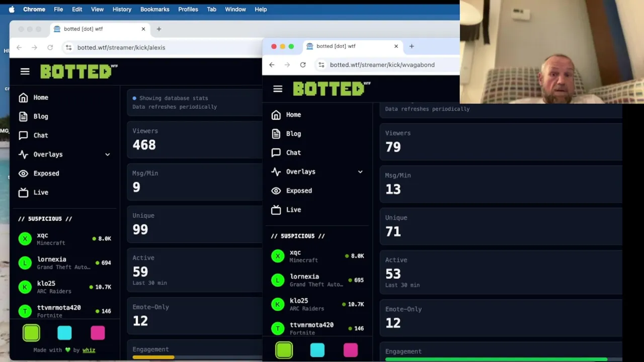Screen dimensions: 644x362
Task: Open History menu in menu bar
Action: (122, 9)
